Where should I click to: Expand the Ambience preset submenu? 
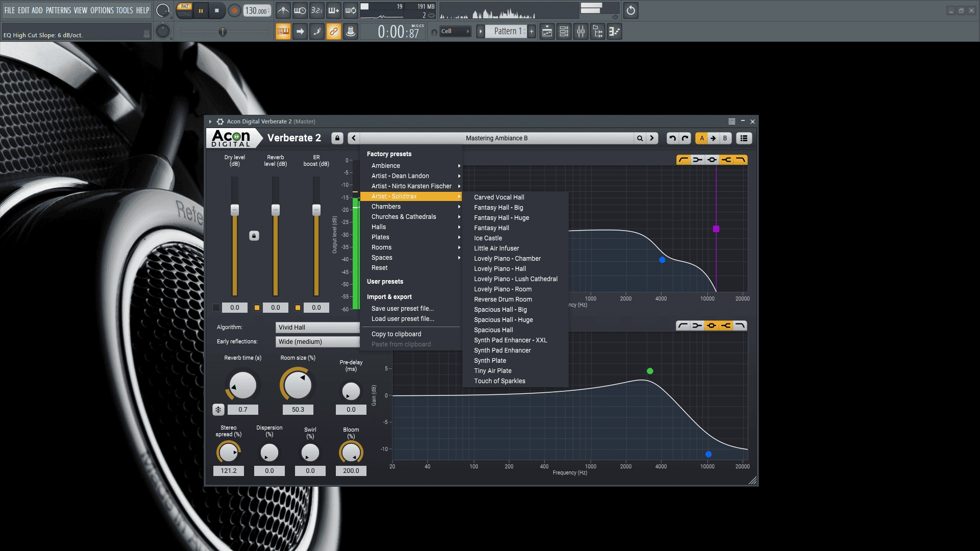point(411,166)
